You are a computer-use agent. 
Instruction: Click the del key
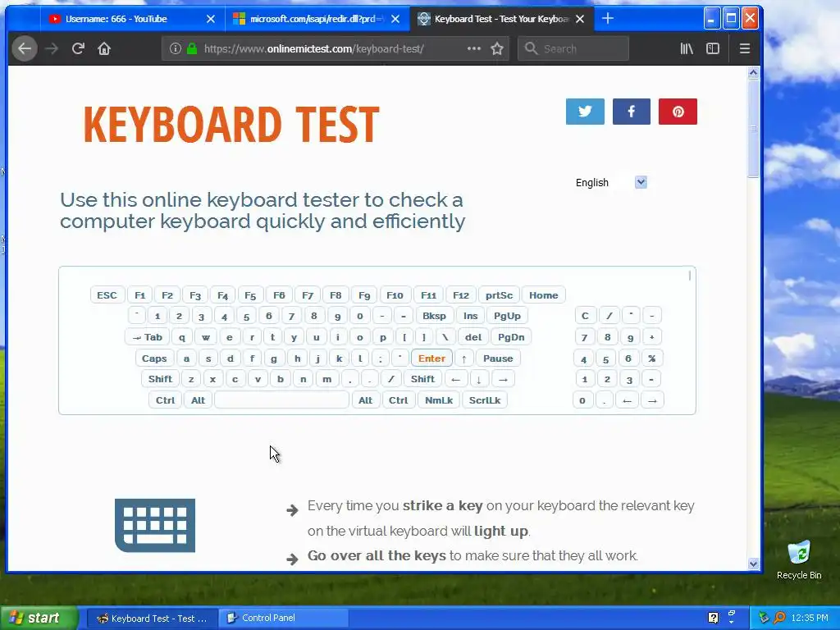[473, 337]
